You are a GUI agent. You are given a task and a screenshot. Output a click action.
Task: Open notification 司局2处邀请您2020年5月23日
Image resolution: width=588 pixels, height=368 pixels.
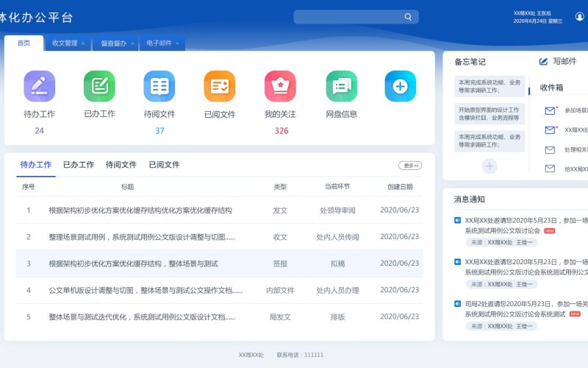[526, 308]
